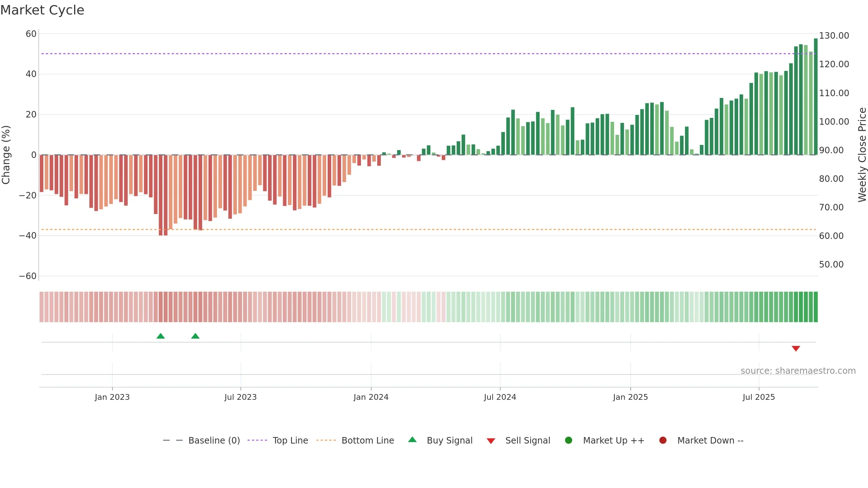Toggle the Baseline (0) legend entry
Image resolution: width=868 pixels, height=488 pixels.
(x=201, y=440)
